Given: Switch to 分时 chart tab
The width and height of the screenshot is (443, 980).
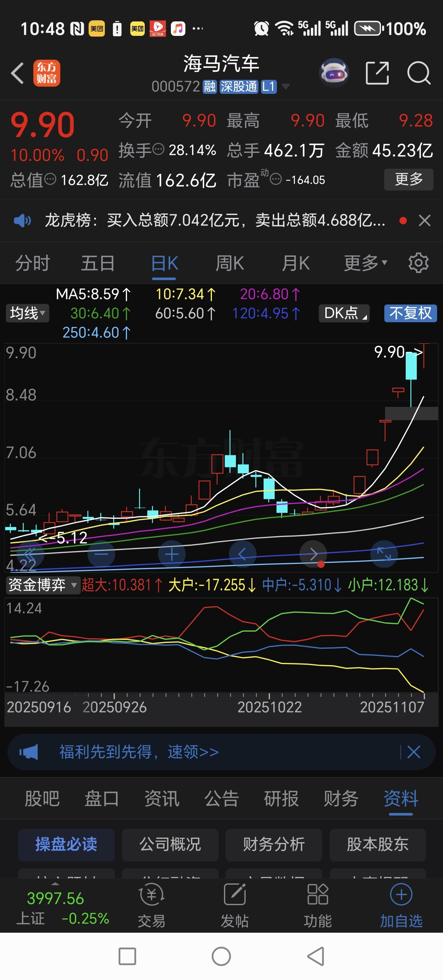Looking at the screenshot, I should pos(33,263).
